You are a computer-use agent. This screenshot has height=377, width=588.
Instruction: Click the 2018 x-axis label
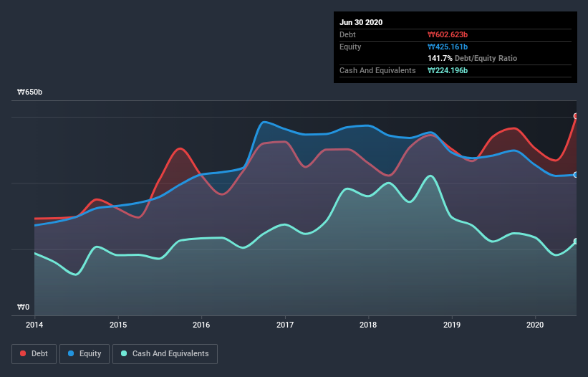coord(368,325)
